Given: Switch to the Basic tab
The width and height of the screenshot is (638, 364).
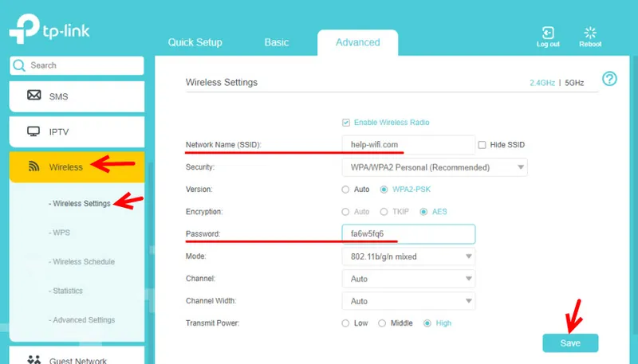Looking at the screenshot, I should coord(277,42).
